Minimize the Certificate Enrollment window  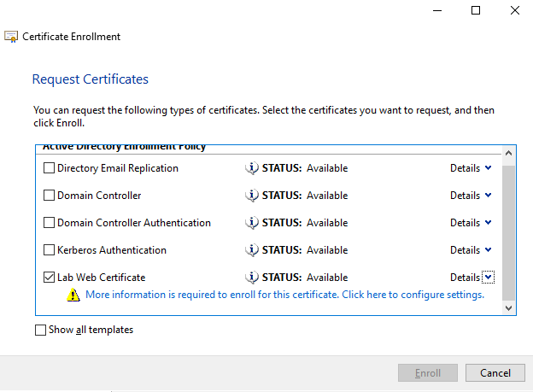(x=437, y=10)
